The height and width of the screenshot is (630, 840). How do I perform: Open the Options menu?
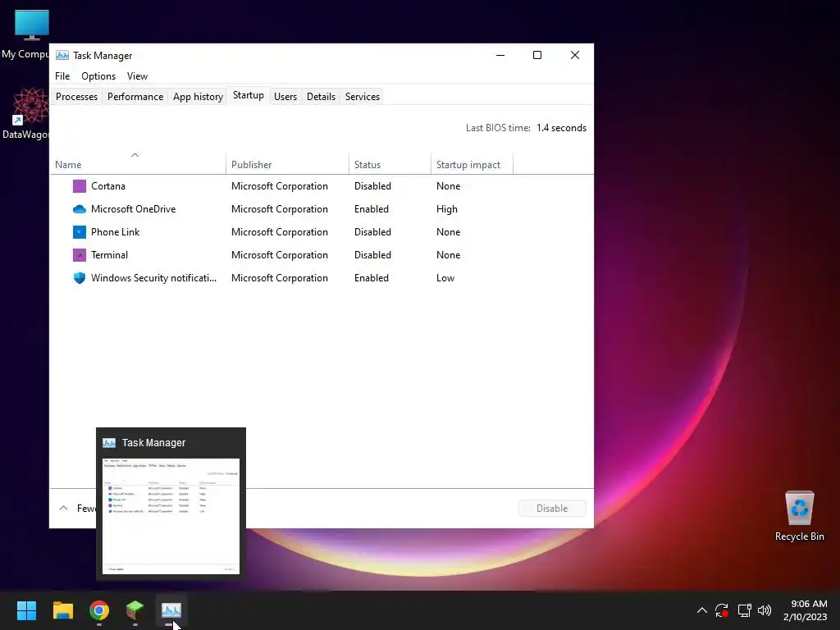98,76
